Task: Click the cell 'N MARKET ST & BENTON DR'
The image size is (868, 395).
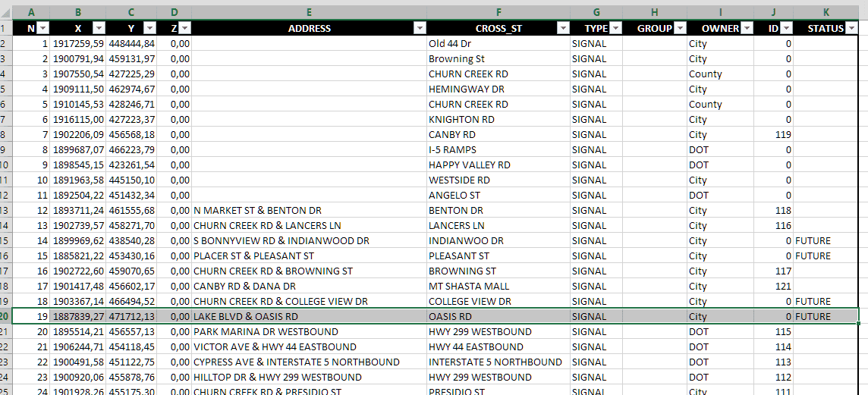Action: (x=309, y=210)
